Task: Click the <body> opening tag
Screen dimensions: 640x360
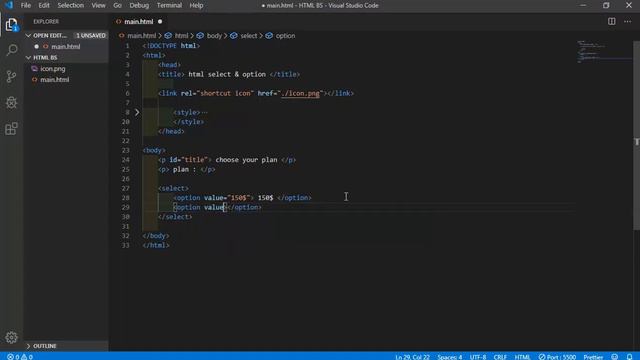Action: click(154, 150)
